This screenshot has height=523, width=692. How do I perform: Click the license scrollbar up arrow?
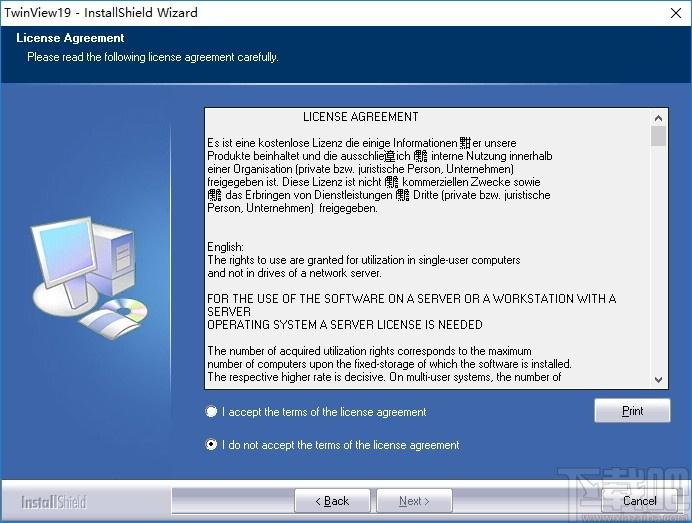pyautogui.click(x=658, y=118)
